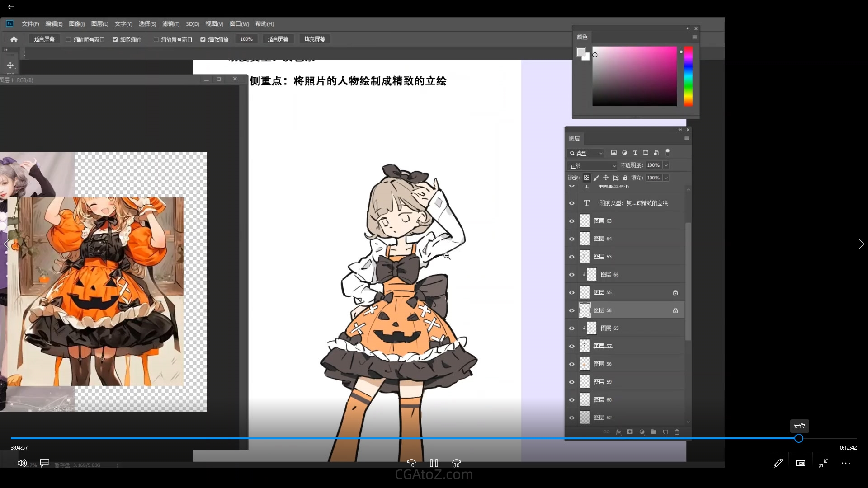Open the 正常 blend mode dropdown
Image resolution: width=868 pixels, height=488 pixels.
click(592, 166)
